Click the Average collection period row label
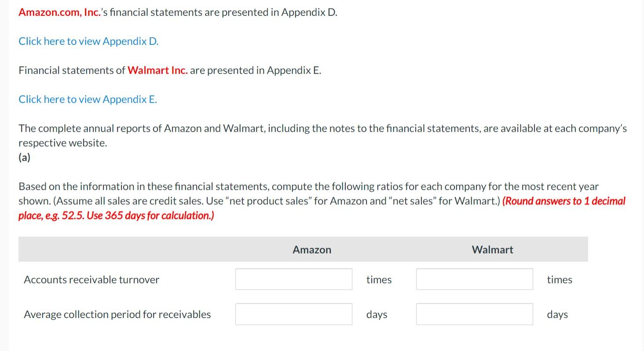This screenshot has height=351, width=644. coord(117,314)
